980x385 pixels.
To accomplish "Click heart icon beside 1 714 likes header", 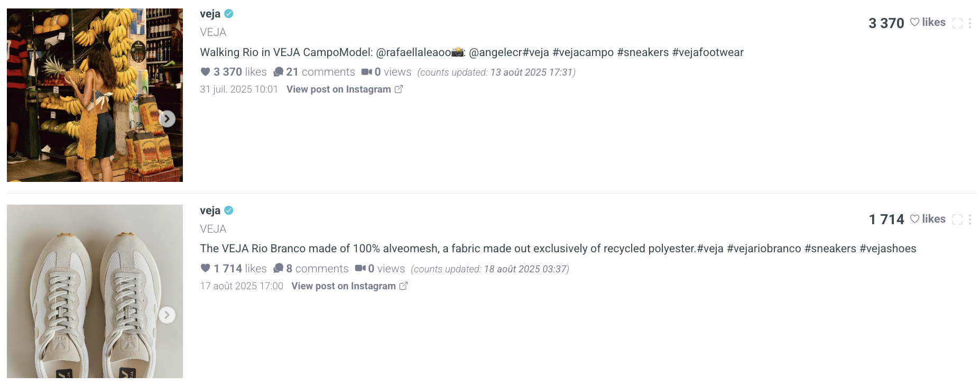I will pos(914,219).
